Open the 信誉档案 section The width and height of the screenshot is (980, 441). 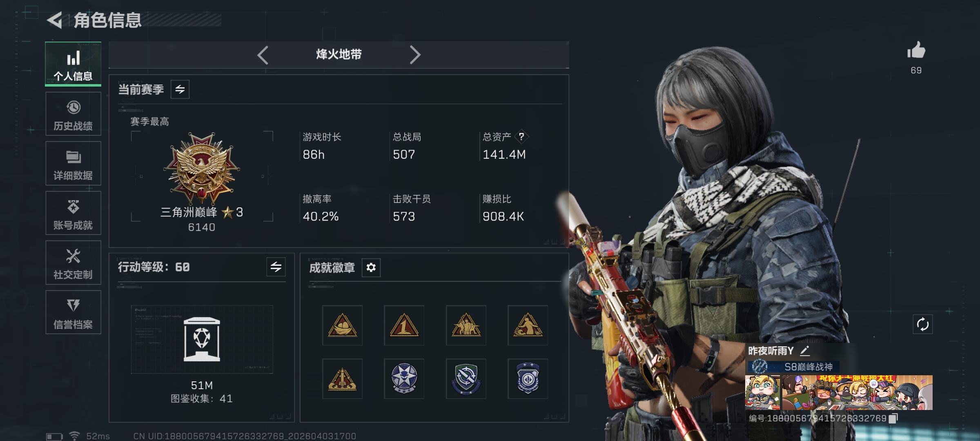point(73,312)
